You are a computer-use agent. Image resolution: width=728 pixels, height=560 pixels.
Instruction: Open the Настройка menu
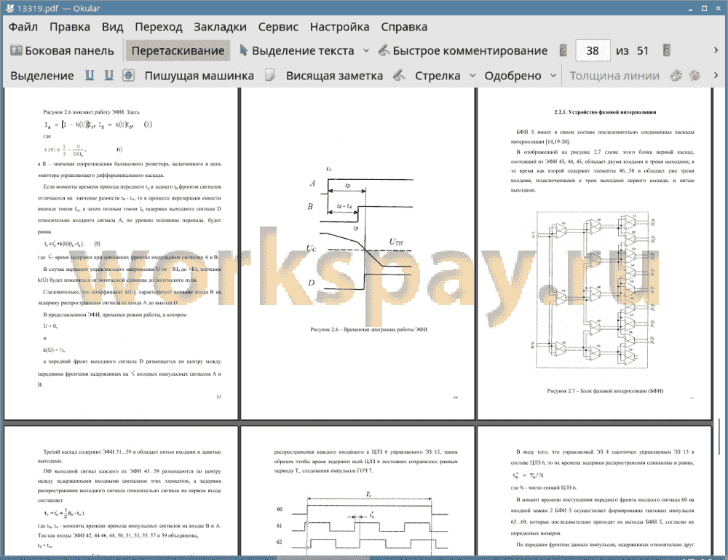pos(339,27)
